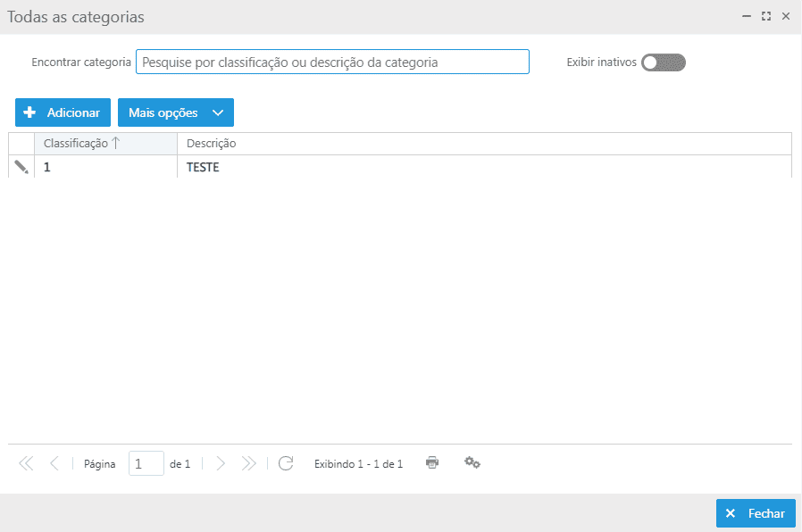Viewport: 802px width, 532px height.
Task: Jump to the last page of results
Action: pyautogui.click(x=249, y=463)
